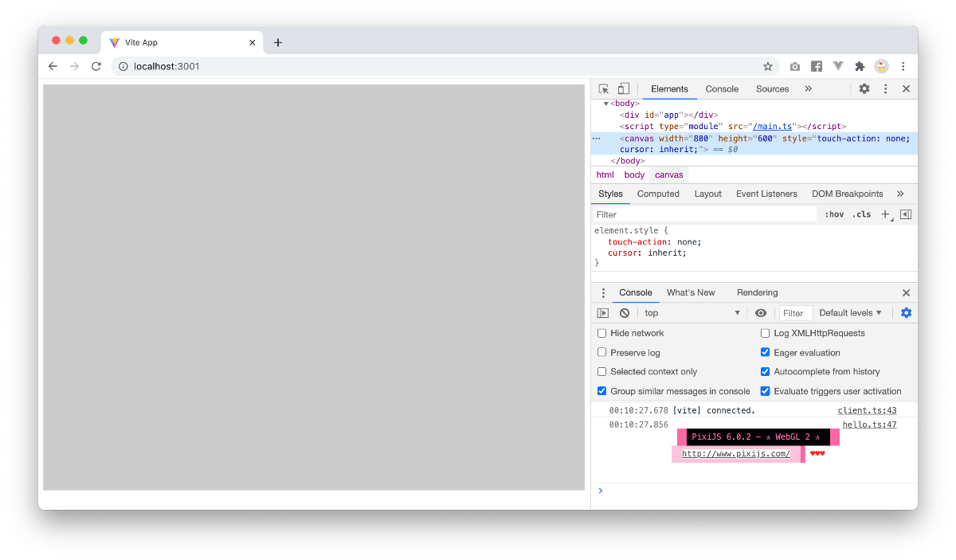Uncheck Eager evaluation

point(766,352)
